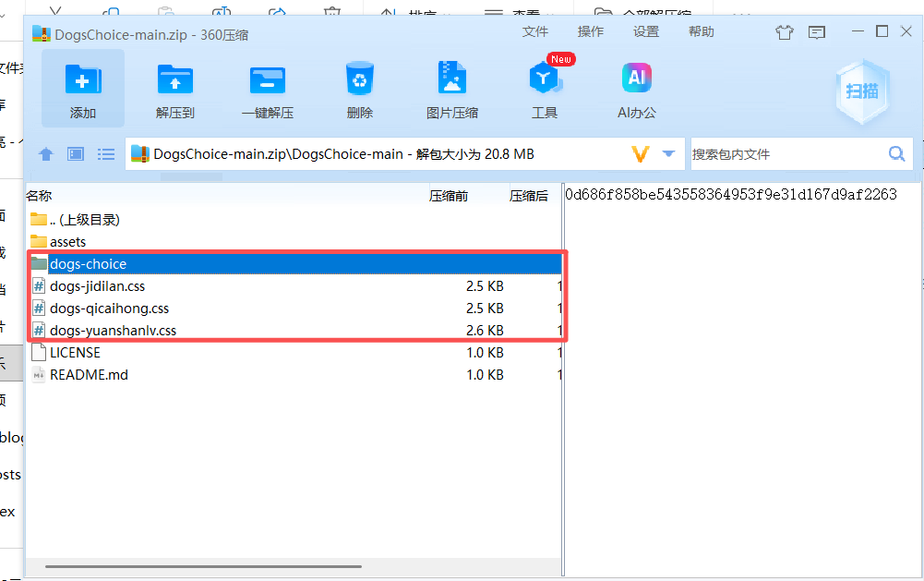Image resolution: width=924 pixels, height=581 pixels.
Task: Click the search magnifier icon
Action: pyautogui.click(x=896, y=154)
